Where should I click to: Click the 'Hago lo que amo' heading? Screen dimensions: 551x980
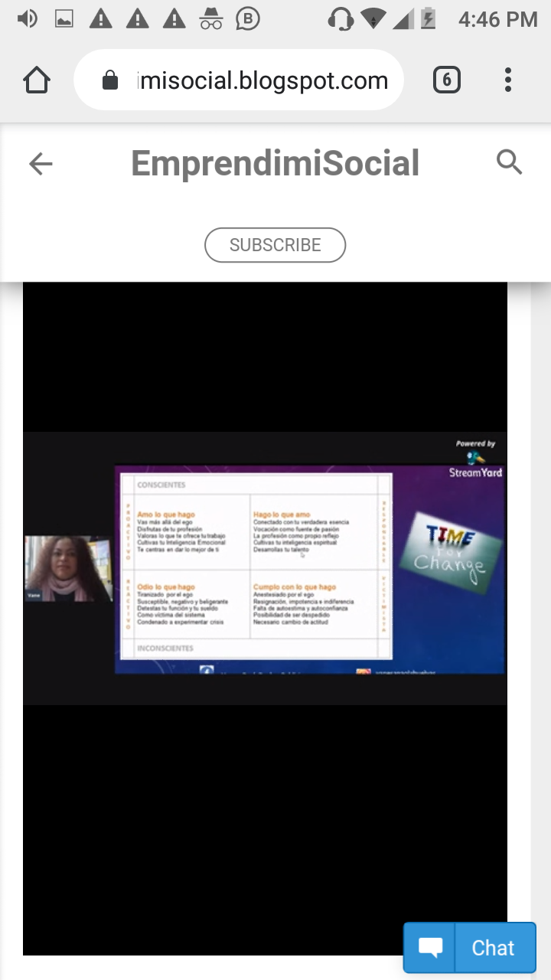[282, 514]
